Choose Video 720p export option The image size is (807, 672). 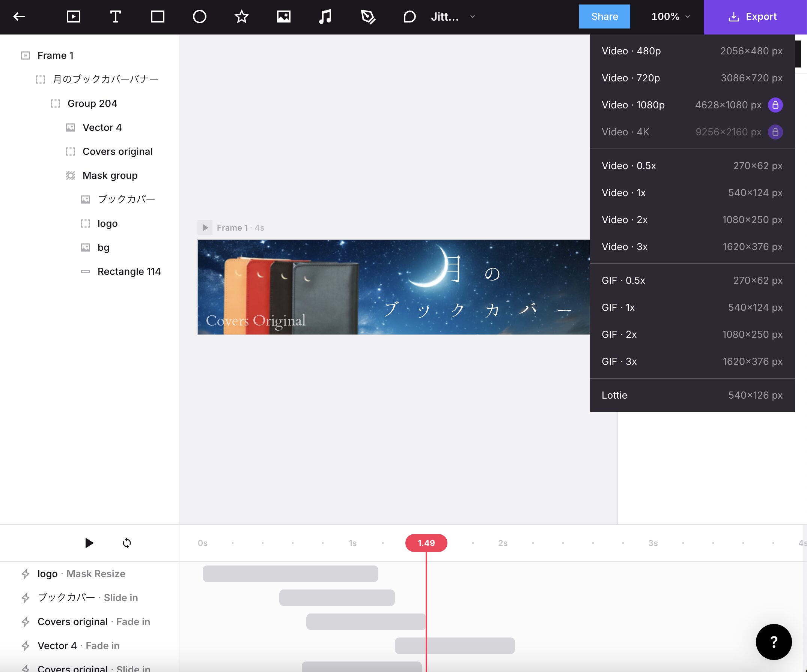coord(692,78)
